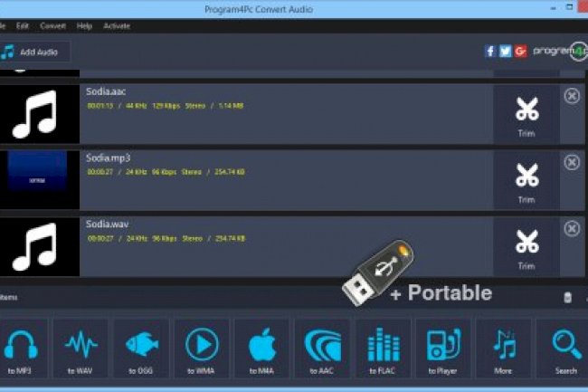Remove Sodia.wav from the list

point(572,228)
